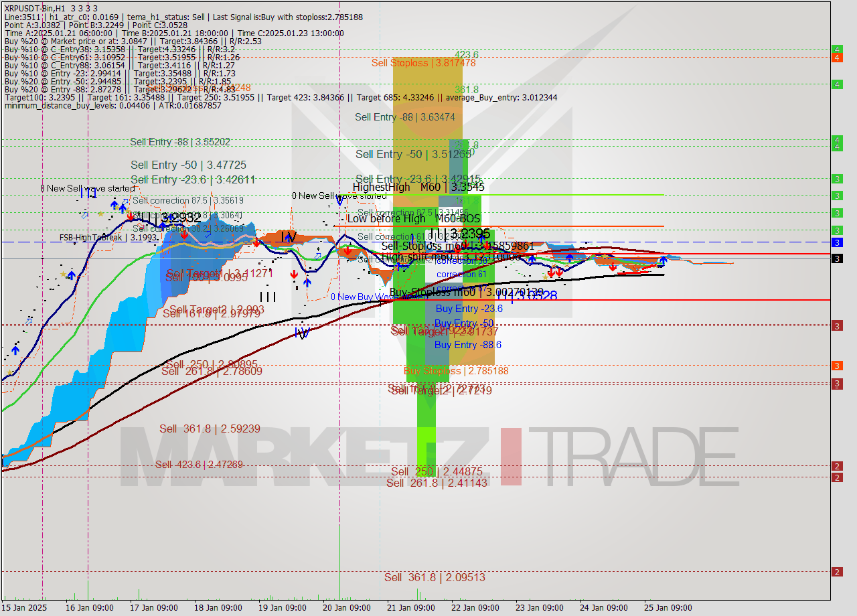Click the '16 Jan 09:00' time axis label
The image size is (857, 616).
[x=88, y=608]
